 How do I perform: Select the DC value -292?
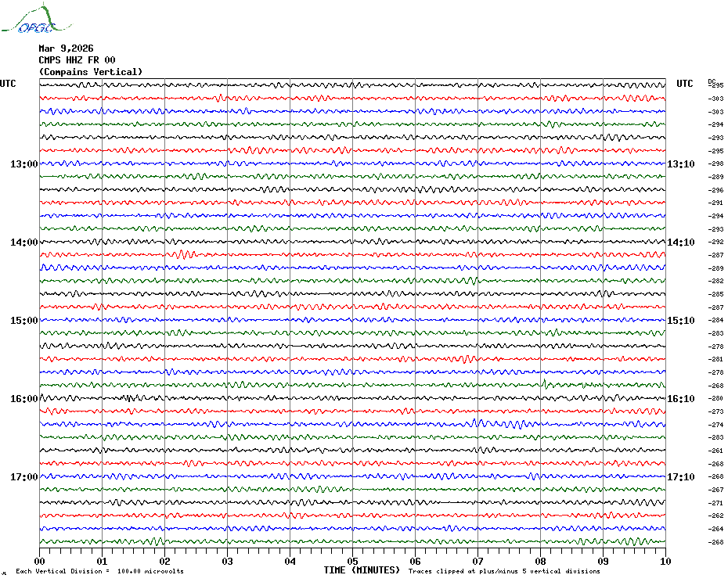[715, 242]
